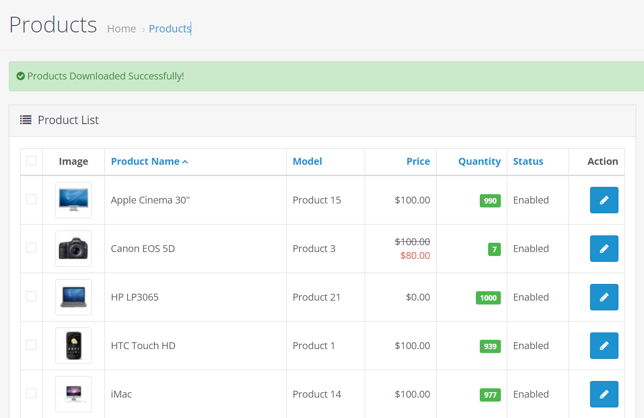Screen dimensions: 644x418
Task: Click the Product List panel heading
Action: (68, 120)
